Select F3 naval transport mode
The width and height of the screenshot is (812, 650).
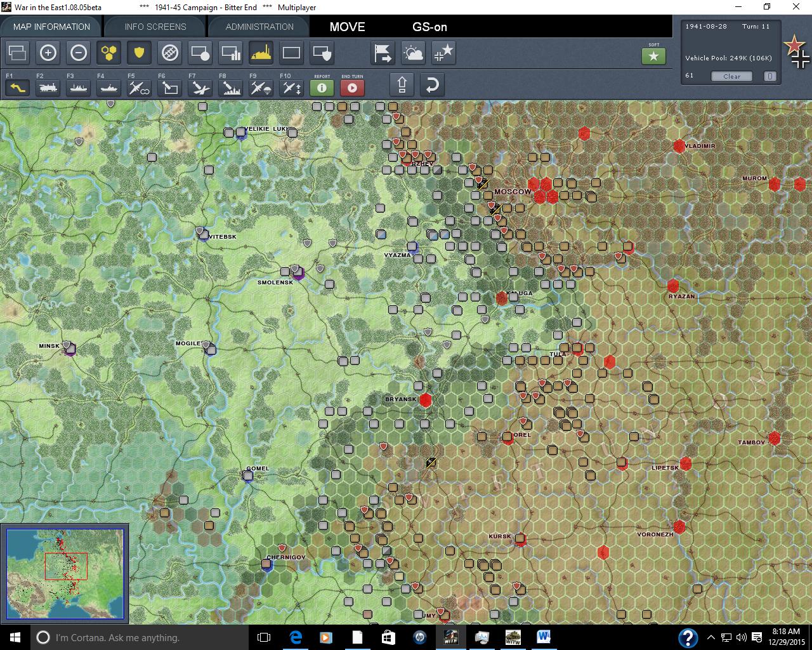pos(79,86)
